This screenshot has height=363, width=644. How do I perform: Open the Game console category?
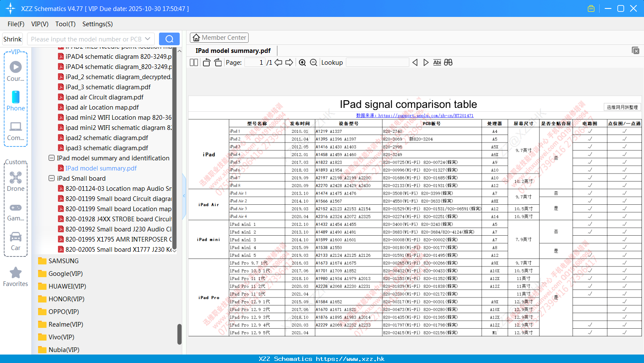click(x=16, y=212)
